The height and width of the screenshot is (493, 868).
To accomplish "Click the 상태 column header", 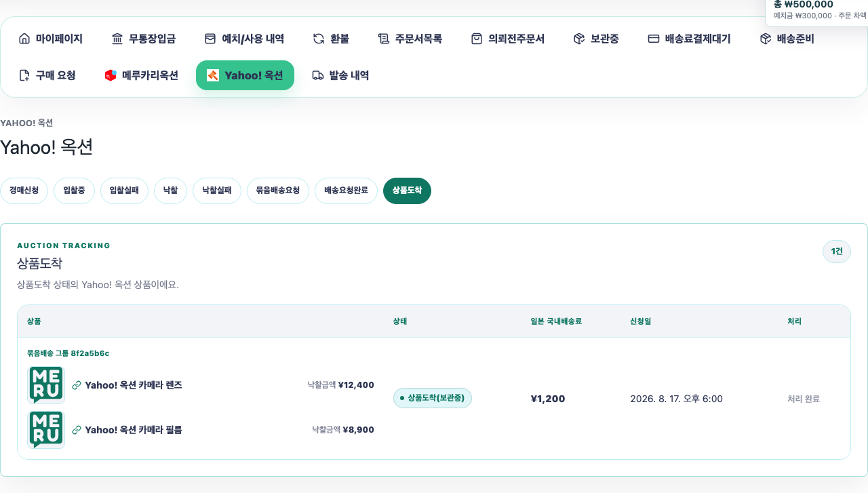I will click(x=400, y=321).
